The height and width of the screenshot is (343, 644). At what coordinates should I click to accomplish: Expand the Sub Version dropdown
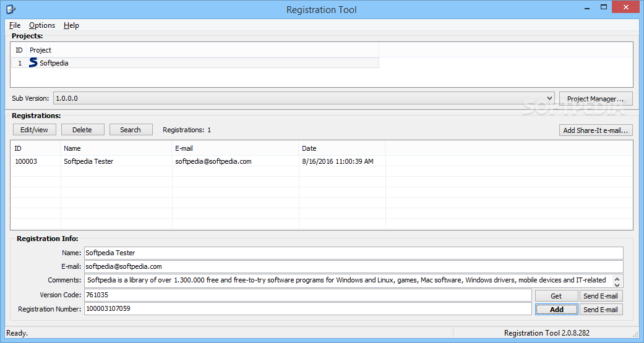pos(549,98)
